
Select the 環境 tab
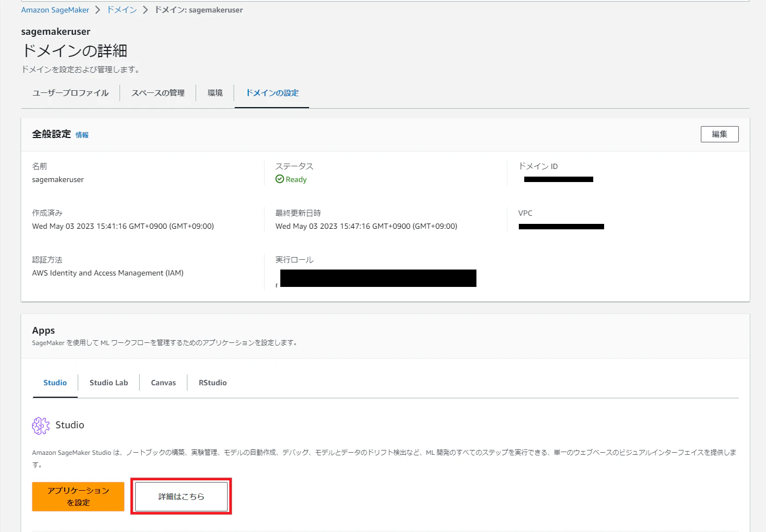tap(215, 92)
